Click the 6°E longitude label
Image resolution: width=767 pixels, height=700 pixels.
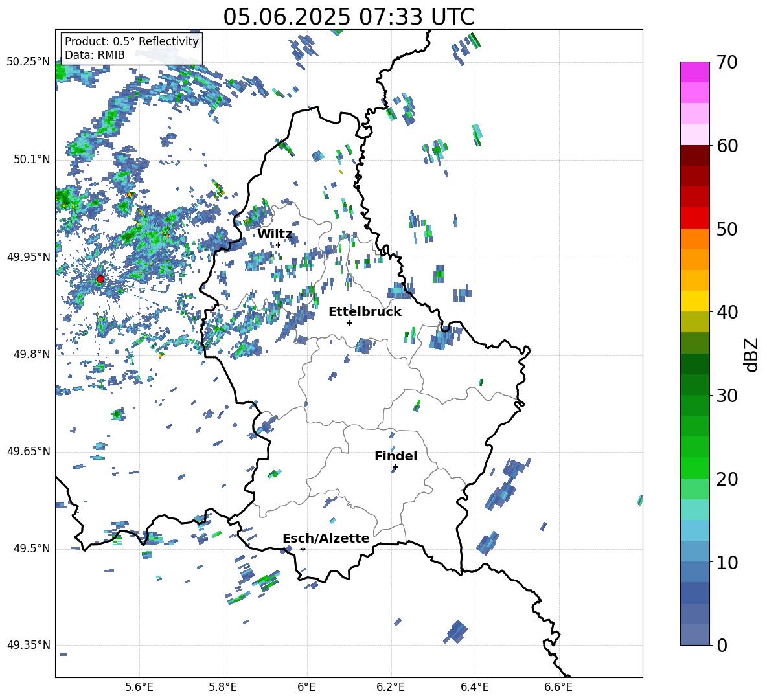[x=306, y=687]
